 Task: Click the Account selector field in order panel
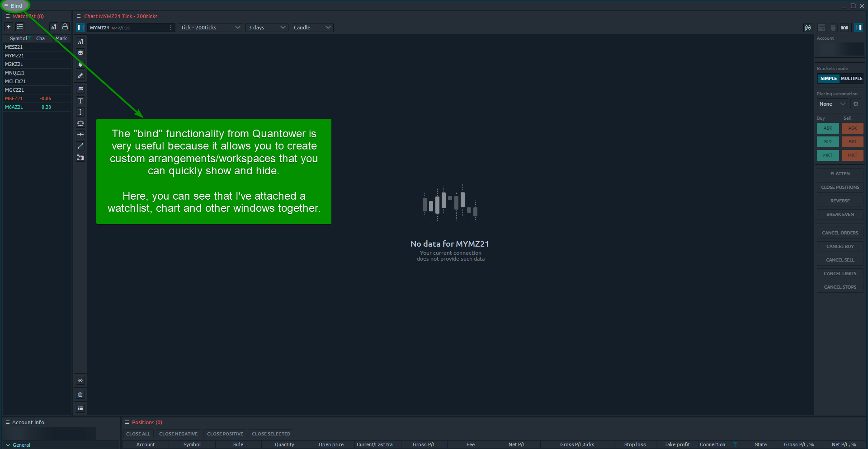point(840,49)
